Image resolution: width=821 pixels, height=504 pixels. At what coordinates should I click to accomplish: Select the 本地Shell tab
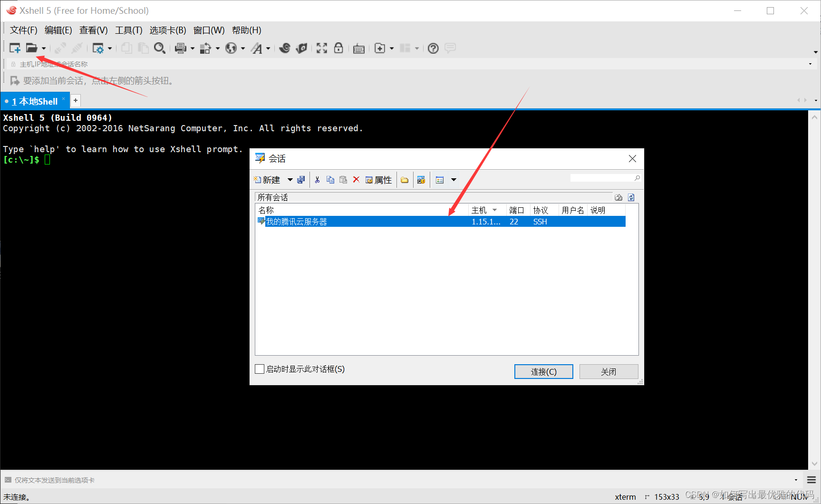point(35,101)
